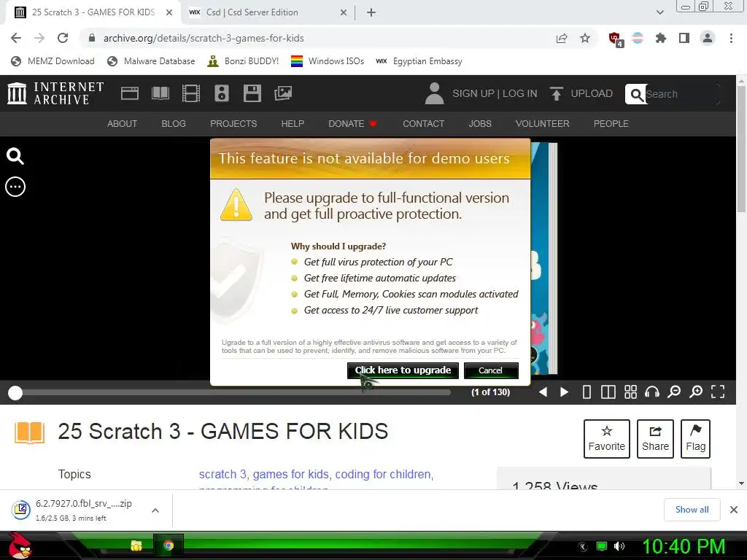
Task: Click the SIGN UP link
Action: 473,93
